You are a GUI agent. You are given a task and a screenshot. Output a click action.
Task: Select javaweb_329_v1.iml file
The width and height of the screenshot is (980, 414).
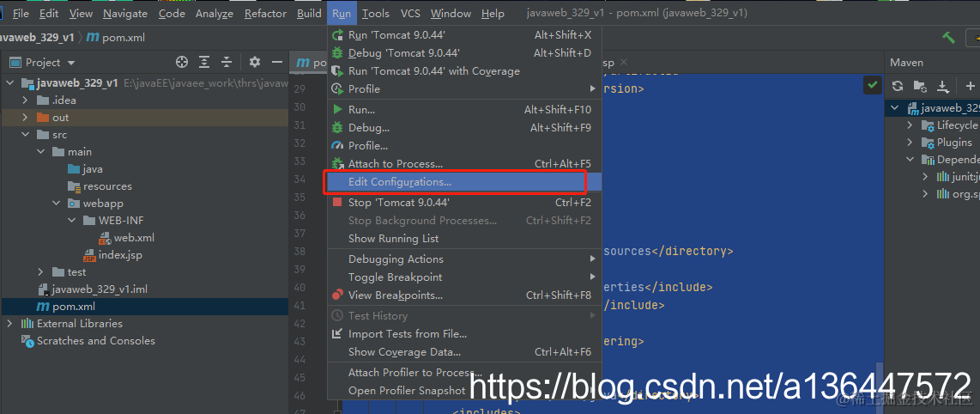point(100,289)
